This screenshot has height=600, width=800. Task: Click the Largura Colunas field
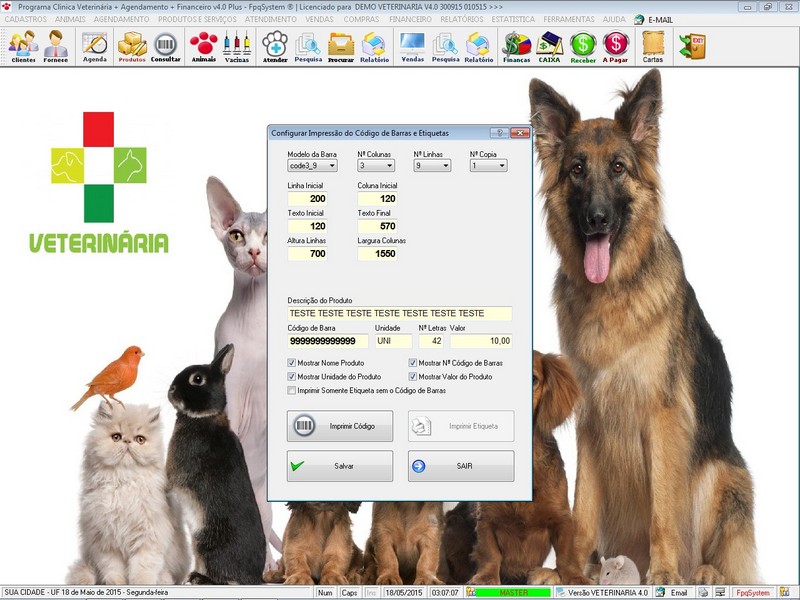(377, 254)
